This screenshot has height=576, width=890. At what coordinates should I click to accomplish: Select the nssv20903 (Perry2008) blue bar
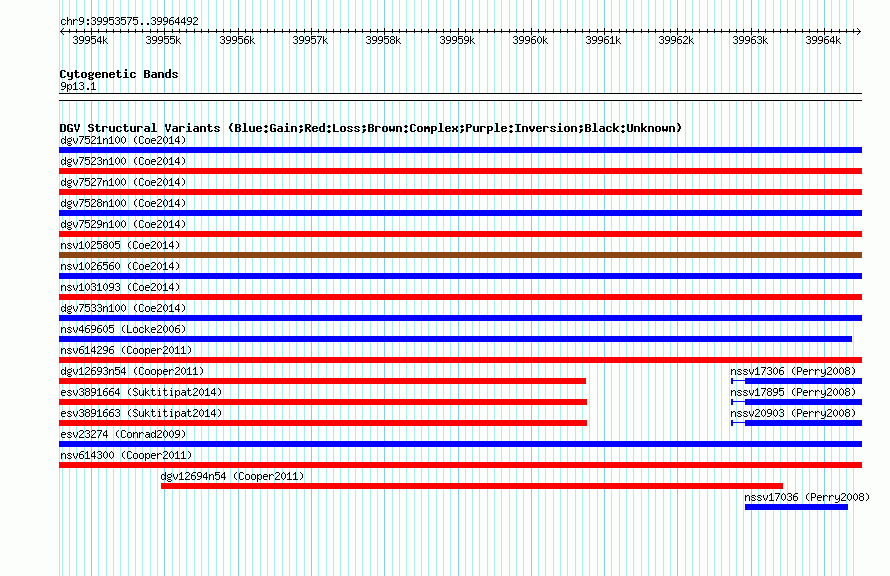coord(797,423)
